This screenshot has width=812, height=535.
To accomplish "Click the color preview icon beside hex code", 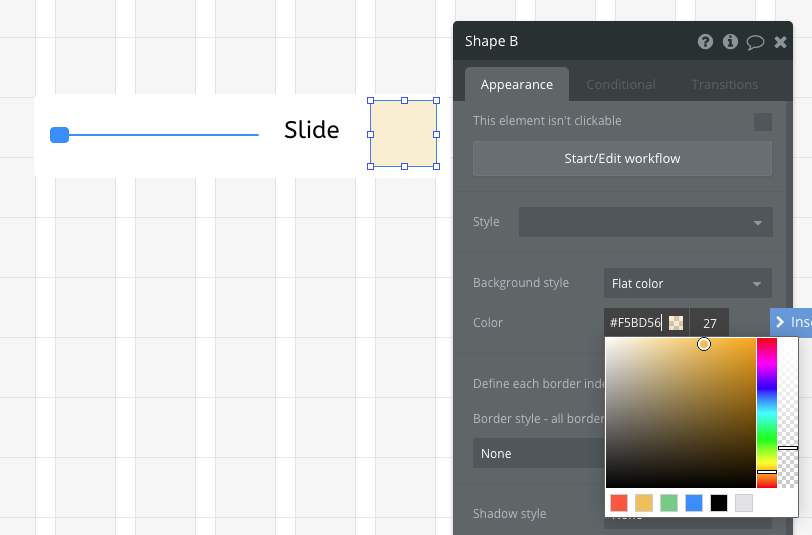I will 676,323.
